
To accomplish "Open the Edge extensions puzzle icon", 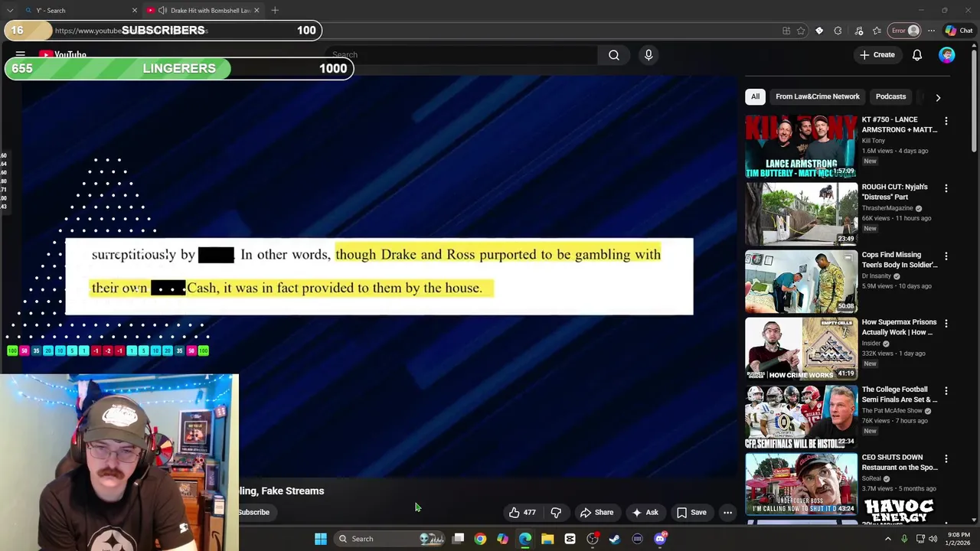I will pos(838,31).
